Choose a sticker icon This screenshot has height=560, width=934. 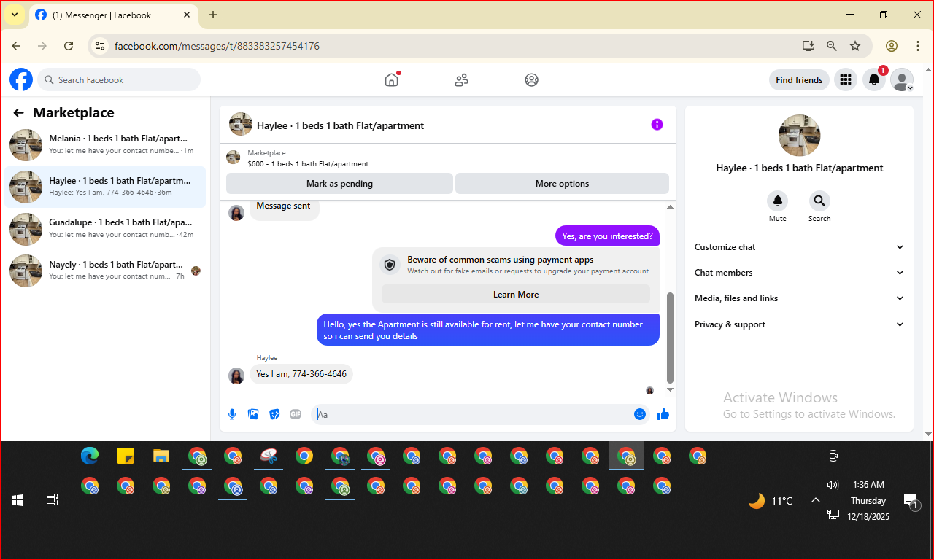(274, 414)
